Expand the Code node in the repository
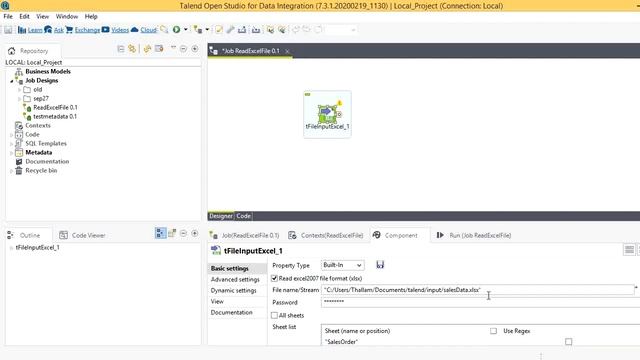640x360 pixels. coord(11,135)
